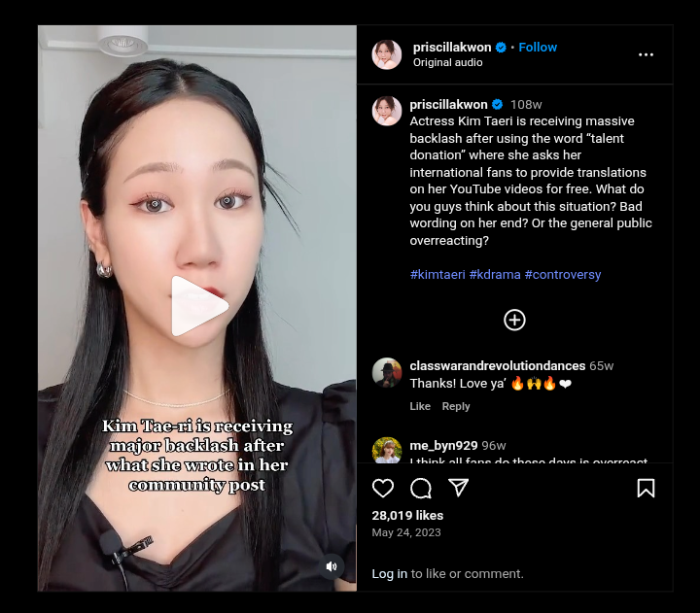Open priscillakwon profile picture in header
Screen dimensions: 700x613
tap(387, 54)
